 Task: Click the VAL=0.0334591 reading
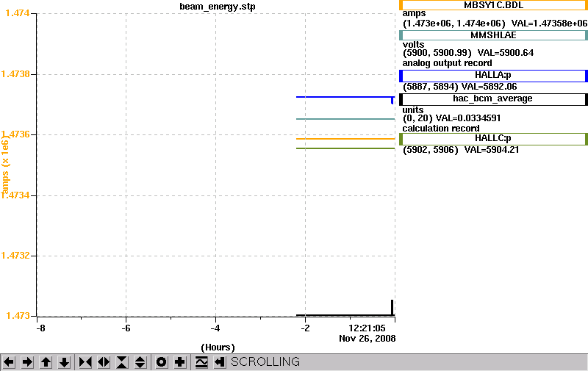468,118
